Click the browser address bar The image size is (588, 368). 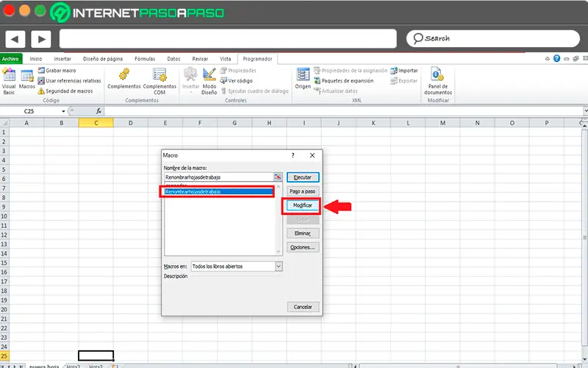[x=228, y=39]
